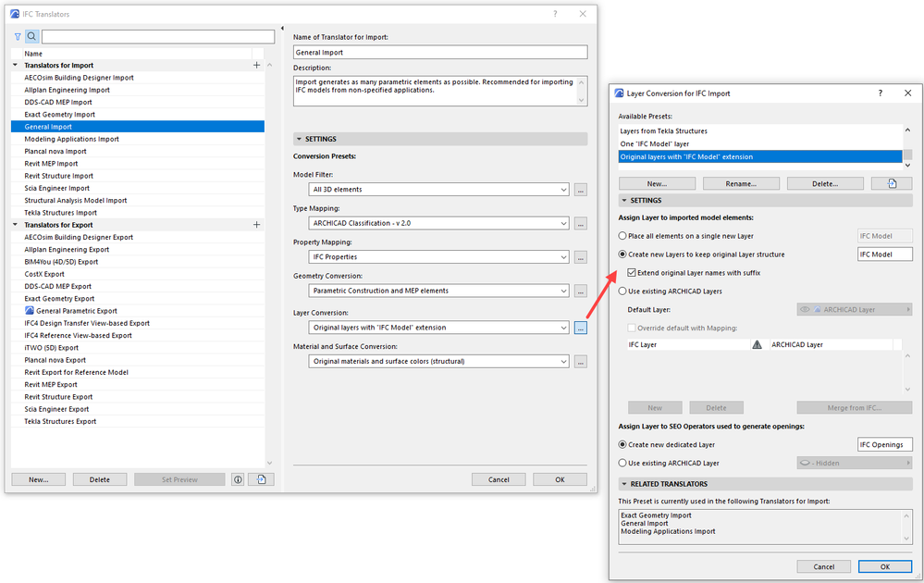Open the Type Mapping dropdown
Image resolution: width=924 pixels, height=583 pixels.
[x=438, y=223]
